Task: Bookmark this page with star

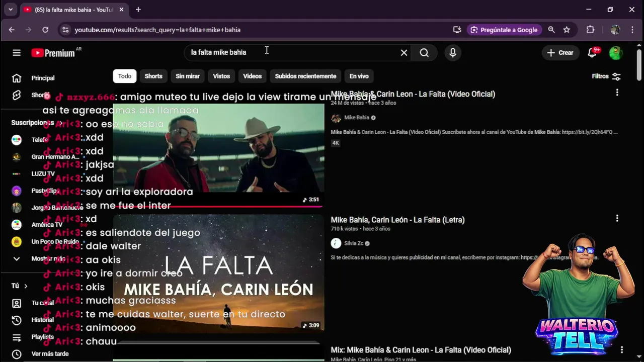Action: [567, 30]
